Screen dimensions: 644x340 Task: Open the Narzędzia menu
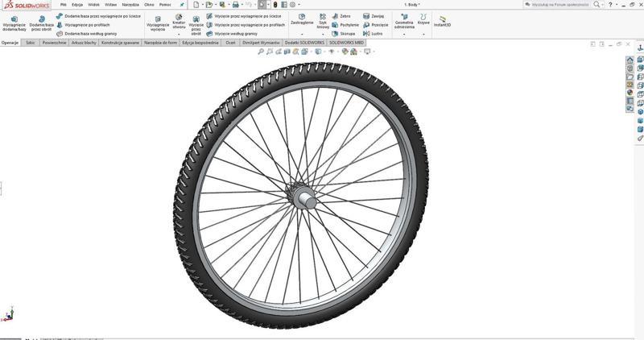(x=130, y=5)
